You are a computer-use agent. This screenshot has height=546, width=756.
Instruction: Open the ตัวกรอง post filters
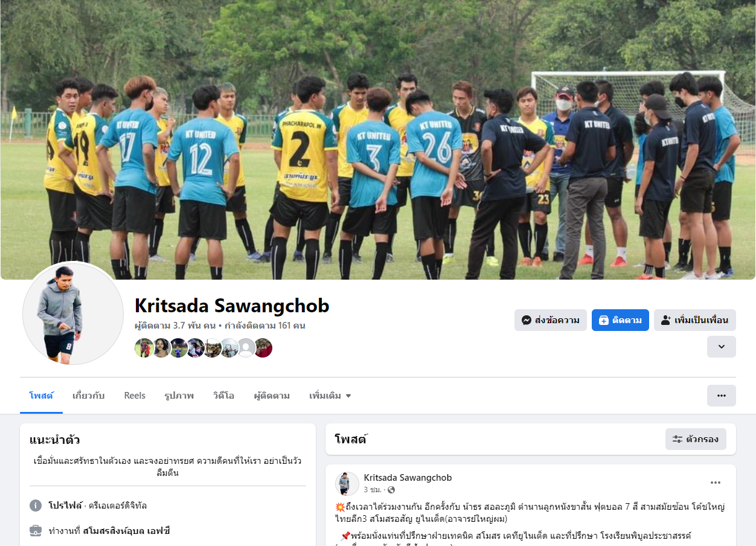(x=696, y=439)
